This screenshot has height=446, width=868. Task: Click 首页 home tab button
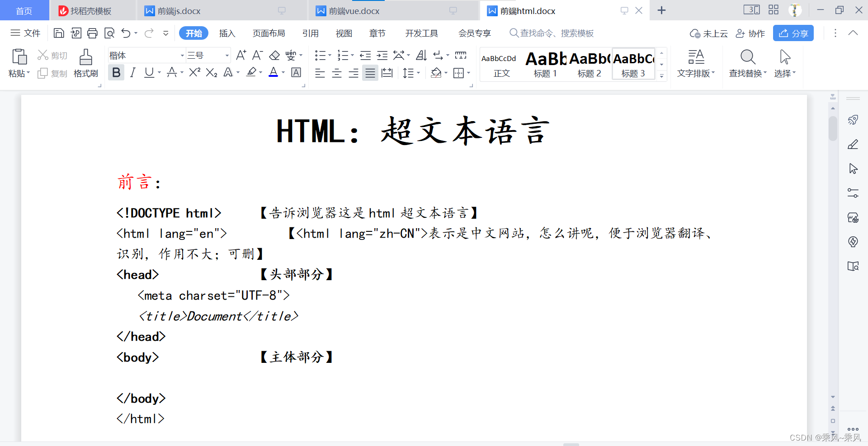tap(24, 11)
